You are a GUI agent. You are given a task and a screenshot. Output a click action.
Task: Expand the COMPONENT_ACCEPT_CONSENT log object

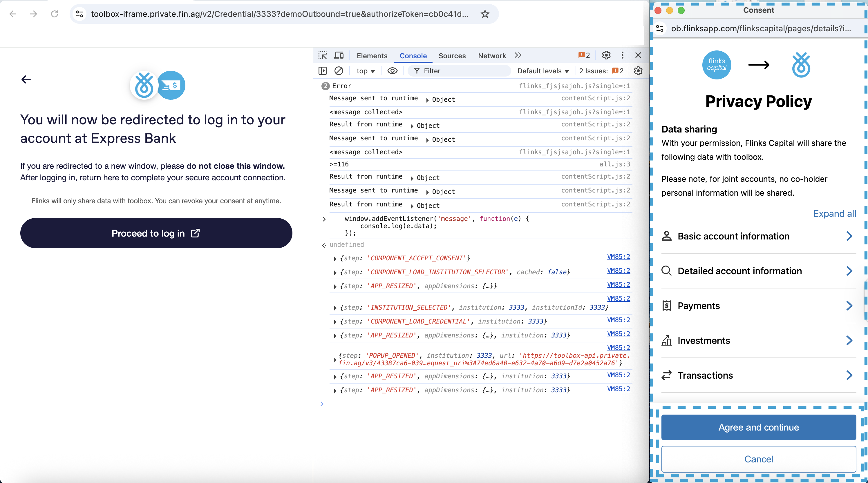tap(335, 259)
